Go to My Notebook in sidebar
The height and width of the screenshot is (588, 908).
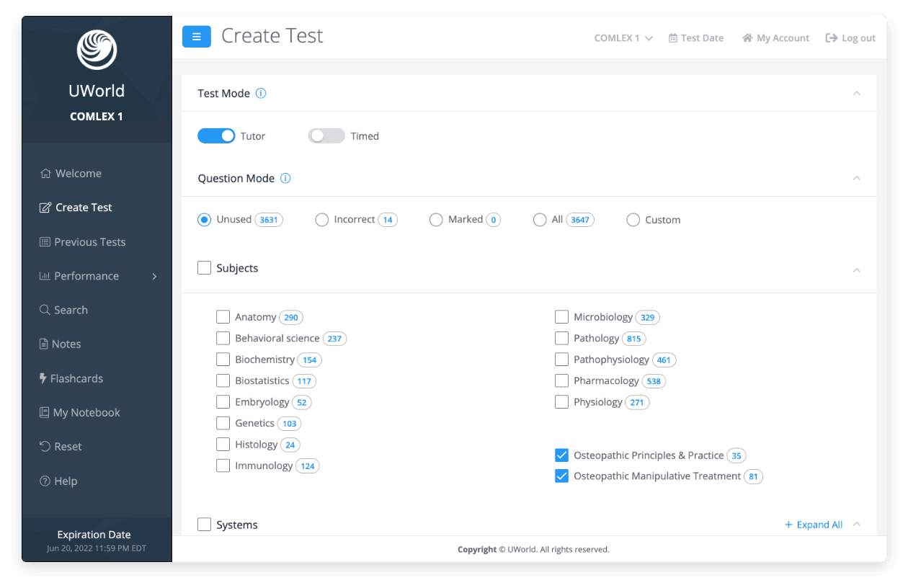[x=86, y=413]
